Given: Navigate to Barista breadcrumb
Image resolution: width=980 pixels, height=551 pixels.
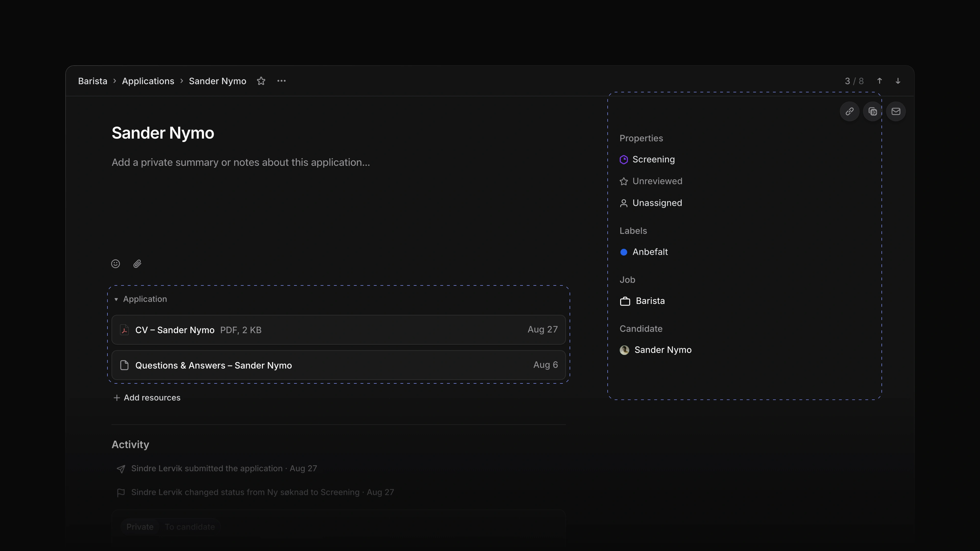Looking at the screenshot, I should pyautogui.click(x=92, y=81).
